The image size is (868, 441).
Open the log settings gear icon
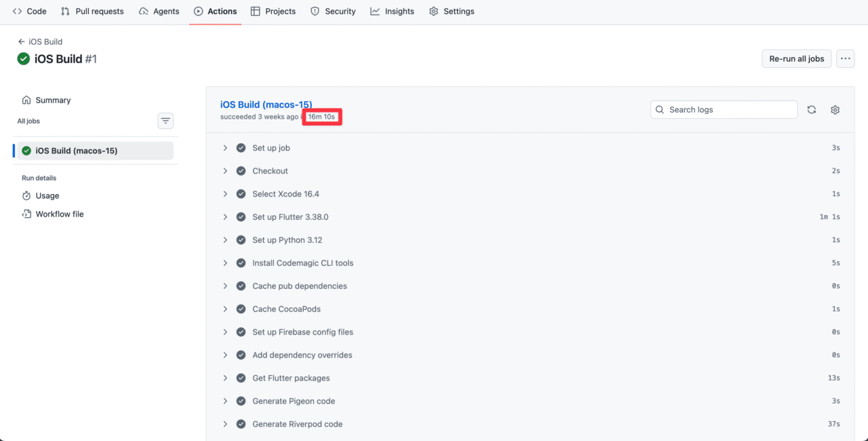(x=835, y=110)
